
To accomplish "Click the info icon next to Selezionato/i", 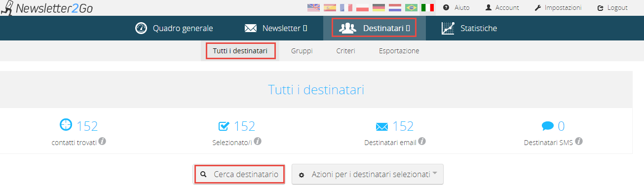I will point(257,141).
